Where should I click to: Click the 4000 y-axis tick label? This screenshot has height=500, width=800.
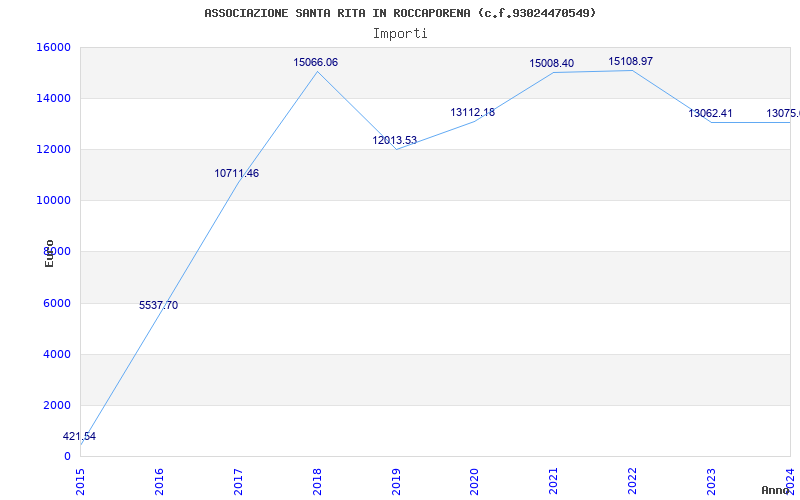click(x=57, y=355)
